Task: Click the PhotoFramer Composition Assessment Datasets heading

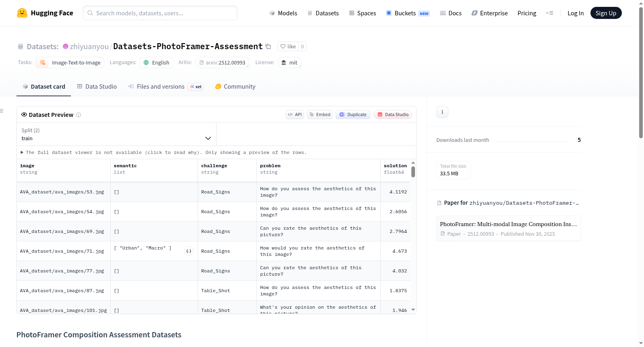Action: click(99, 335)
